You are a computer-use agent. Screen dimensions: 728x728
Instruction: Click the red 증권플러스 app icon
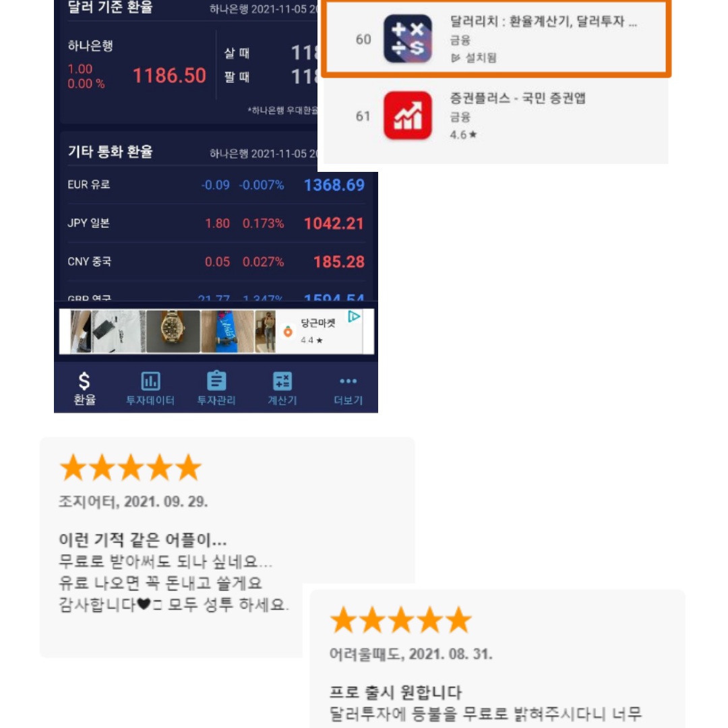click(408, 116)
